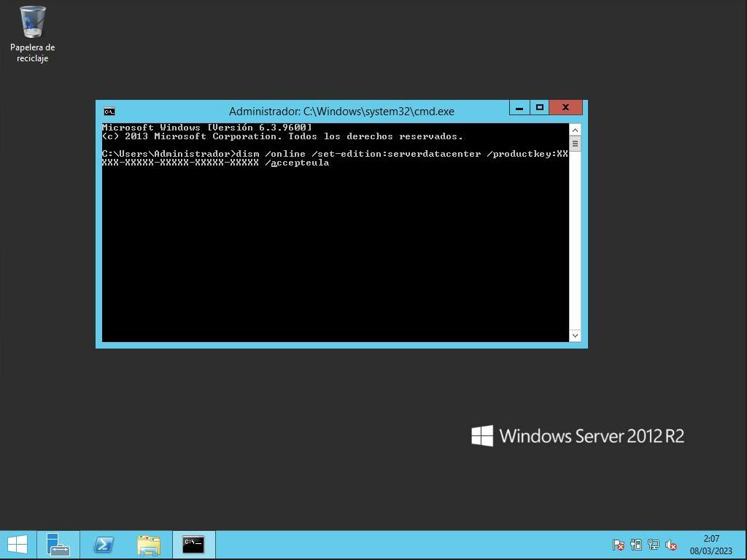This screenshot has width=747, height=560.
Task: Click the '/accepteula' text in the console
Action: (297, 163)
